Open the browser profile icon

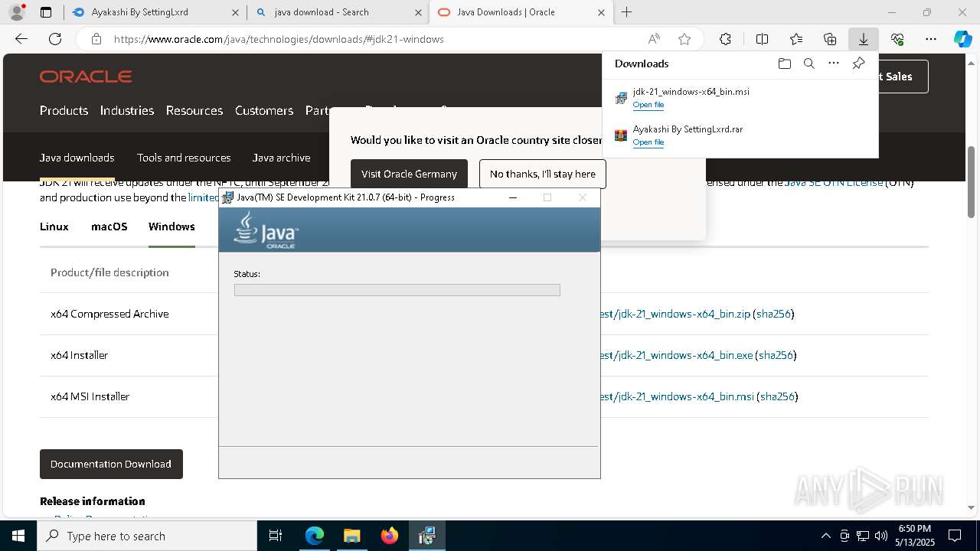(16, 12)
